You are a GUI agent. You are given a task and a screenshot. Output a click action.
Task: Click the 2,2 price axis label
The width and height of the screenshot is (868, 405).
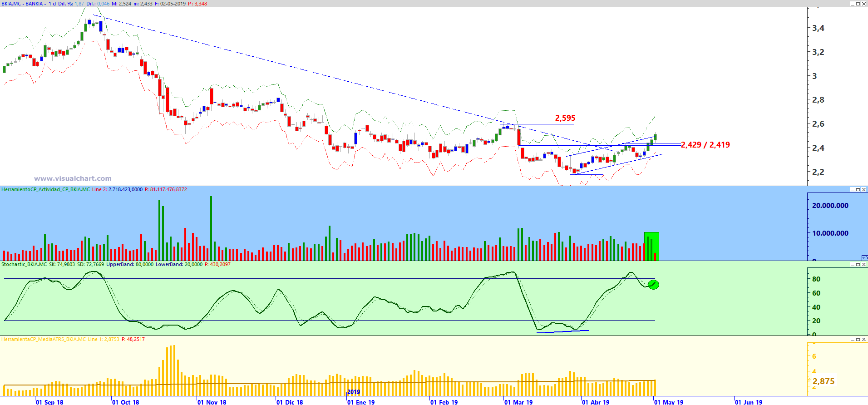819,172
